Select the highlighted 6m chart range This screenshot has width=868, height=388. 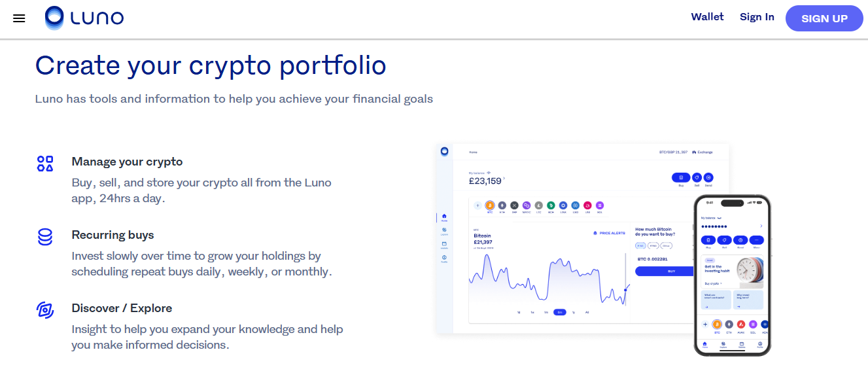[560, 312]
